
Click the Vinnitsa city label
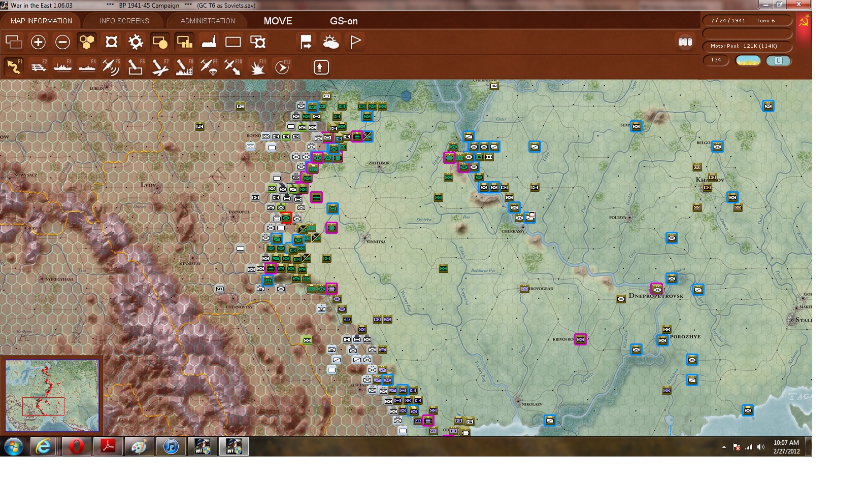[376, 242]
